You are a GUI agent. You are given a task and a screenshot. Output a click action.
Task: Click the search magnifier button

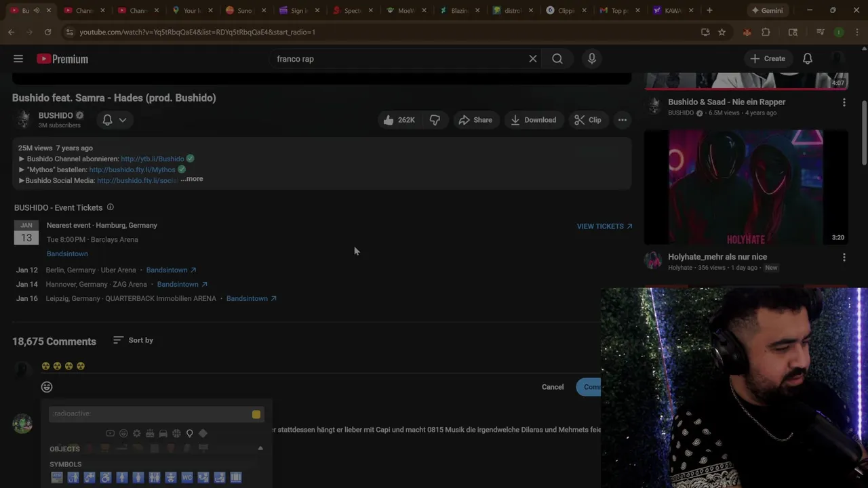[557, 59]
